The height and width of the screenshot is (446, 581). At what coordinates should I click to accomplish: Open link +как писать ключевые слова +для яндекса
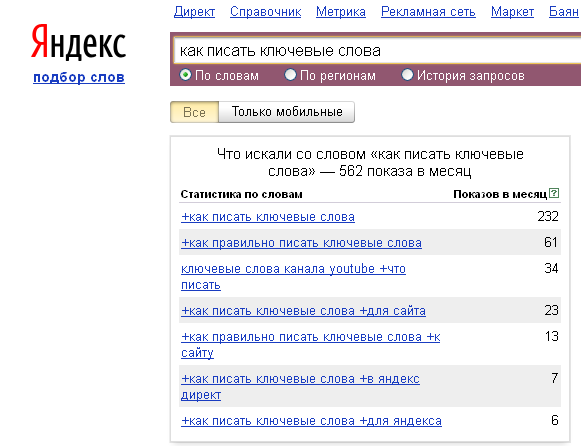click(x=311, y=421)
